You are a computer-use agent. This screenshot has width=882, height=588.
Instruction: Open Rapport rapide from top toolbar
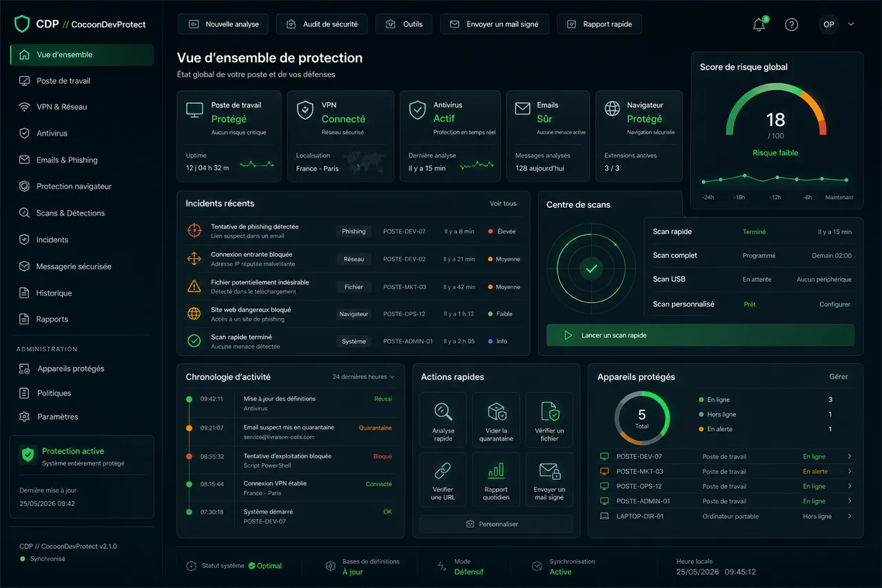click(599, 24)
